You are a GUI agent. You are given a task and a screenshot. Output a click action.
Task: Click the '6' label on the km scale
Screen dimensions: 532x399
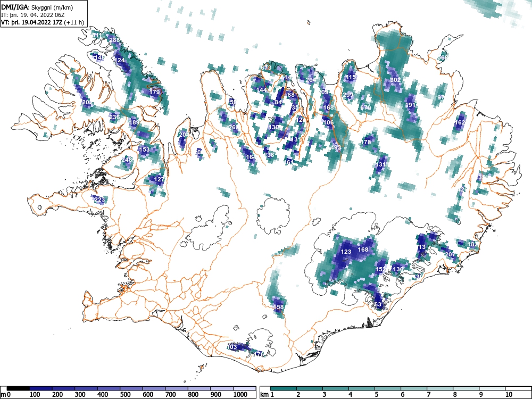point(402,395)
